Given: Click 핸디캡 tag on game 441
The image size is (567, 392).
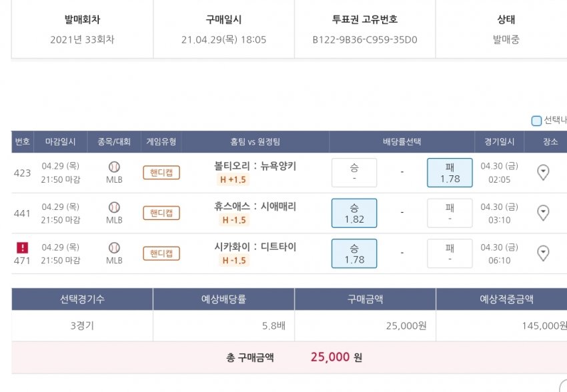Looking at the screenshot, I should tap(161, 213).
